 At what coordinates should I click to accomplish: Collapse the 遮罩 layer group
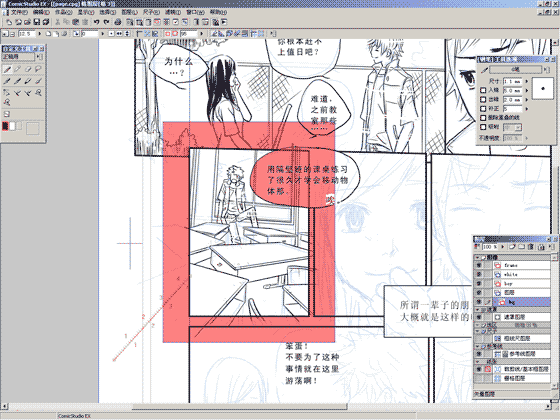pos(477,309)
